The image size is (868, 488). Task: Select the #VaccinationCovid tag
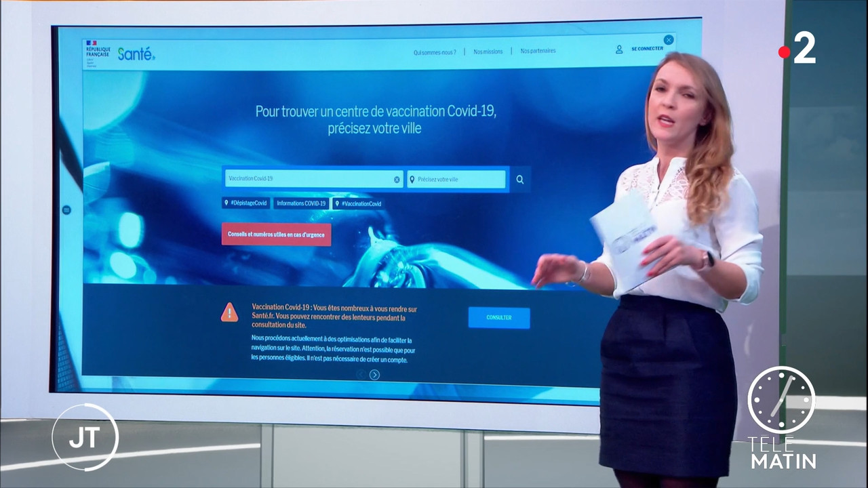[359, 203]
